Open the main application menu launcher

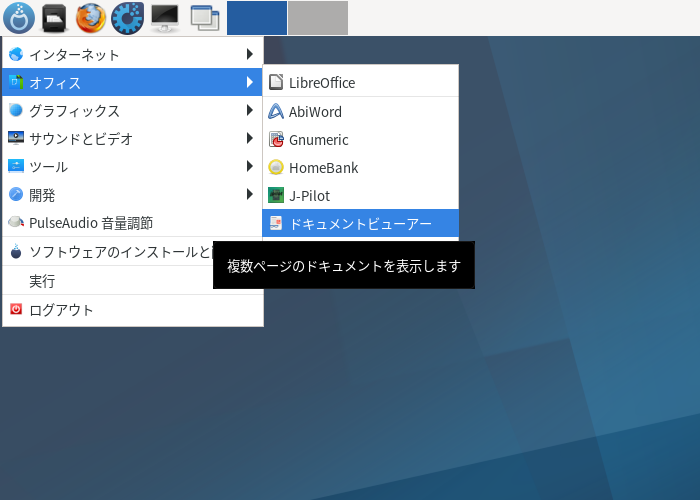pyautogui.click(x=19, y=18)
